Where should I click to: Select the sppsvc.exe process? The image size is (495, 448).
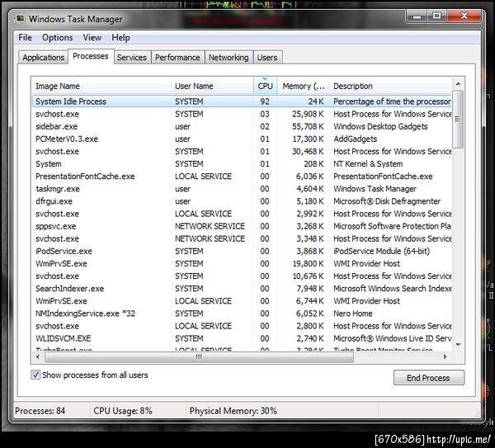click(x=242, y=226)
